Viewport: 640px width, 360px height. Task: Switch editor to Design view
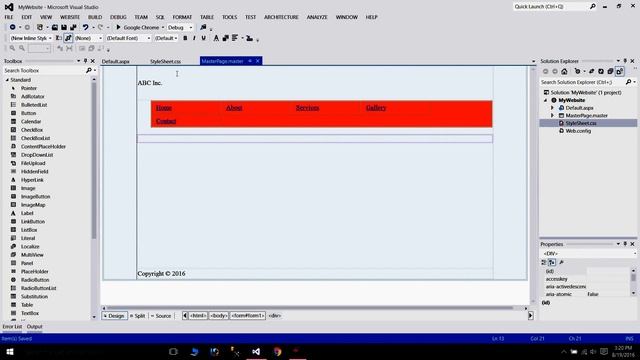[x=114, y=316]
